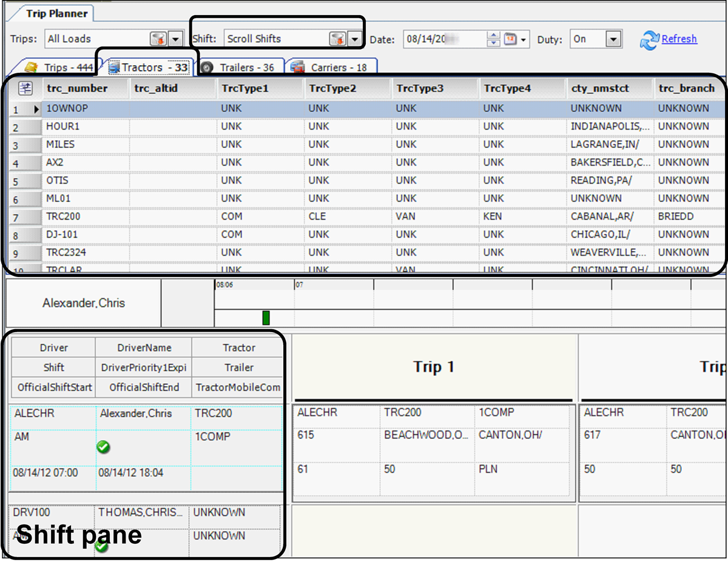Click the Shift filter icon beside Scroll Shifts
The height and width of the screenshot is (565, 728).
[x=337, y=39]
